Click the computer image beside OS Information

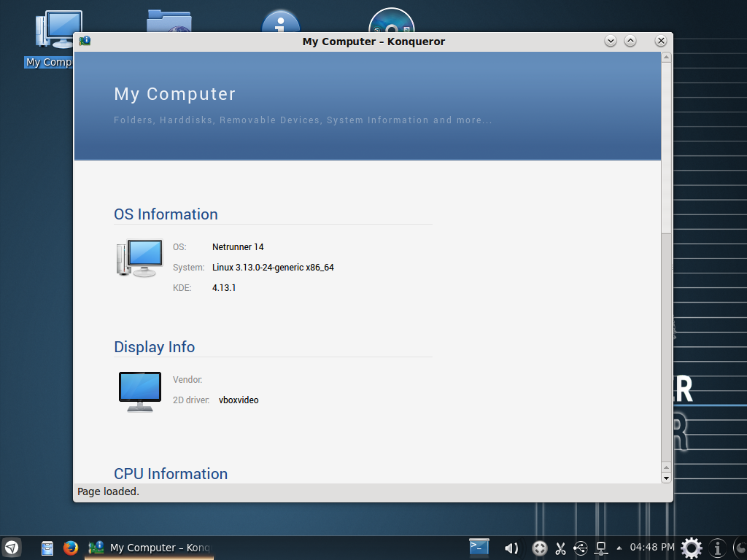click(x=139, y=258)
